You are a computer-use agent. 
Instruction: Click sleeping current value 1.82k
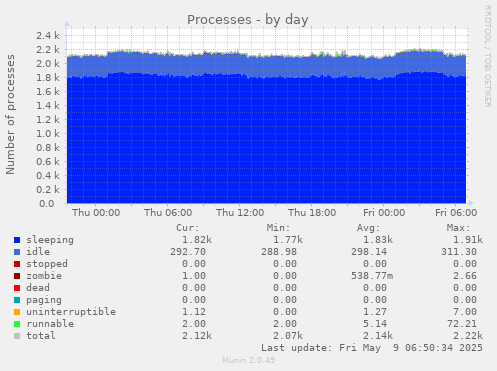point(197,240)
